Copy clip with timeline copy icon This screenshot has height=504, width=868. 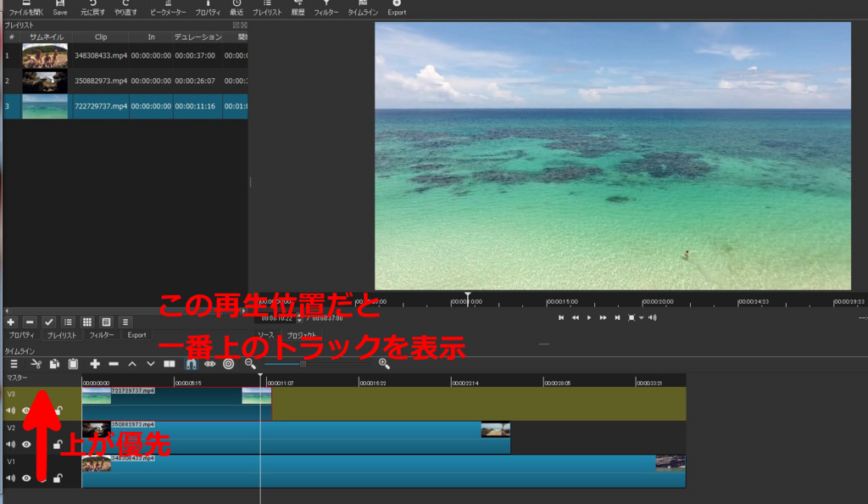[x=54, y=364]
